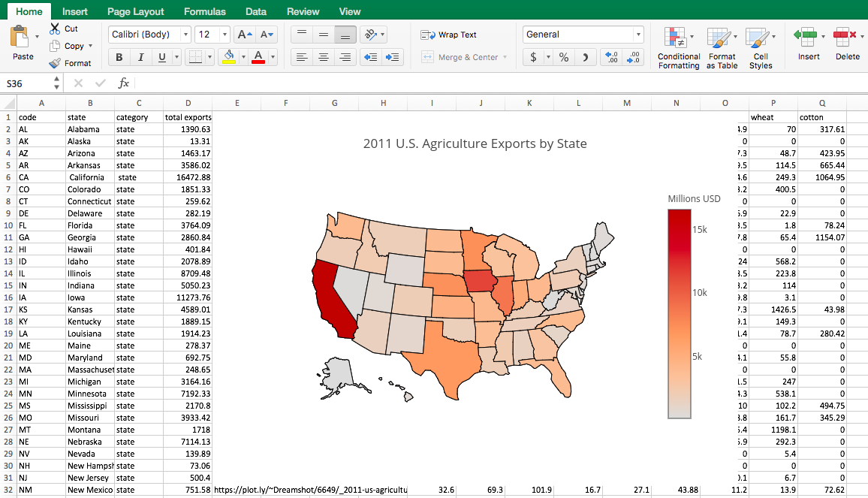868x498 pixels.
Task: Cancel formula entry with X button
Action: click(x=78, y=83)
